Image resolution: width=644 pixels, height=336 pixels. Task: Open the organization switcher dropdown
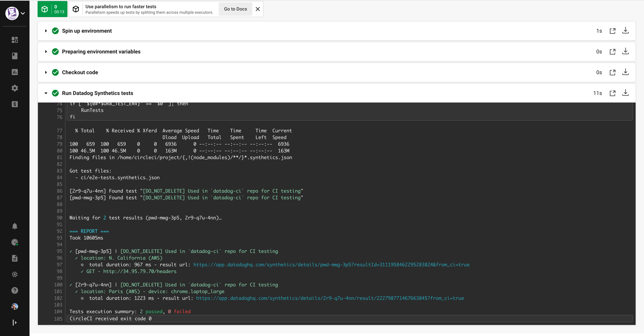(23, 13)
